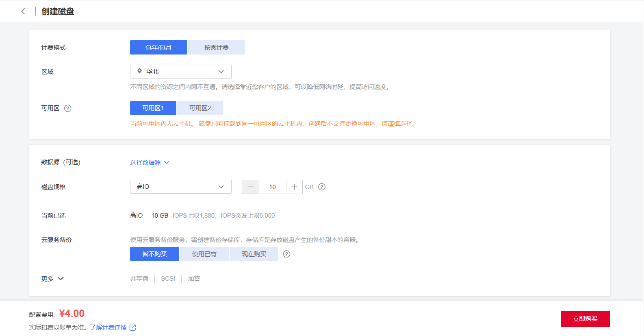The width and height of the screenshot is (644, 336).
Task: Select 使用已有 backup option
Action: coord(204,254)
